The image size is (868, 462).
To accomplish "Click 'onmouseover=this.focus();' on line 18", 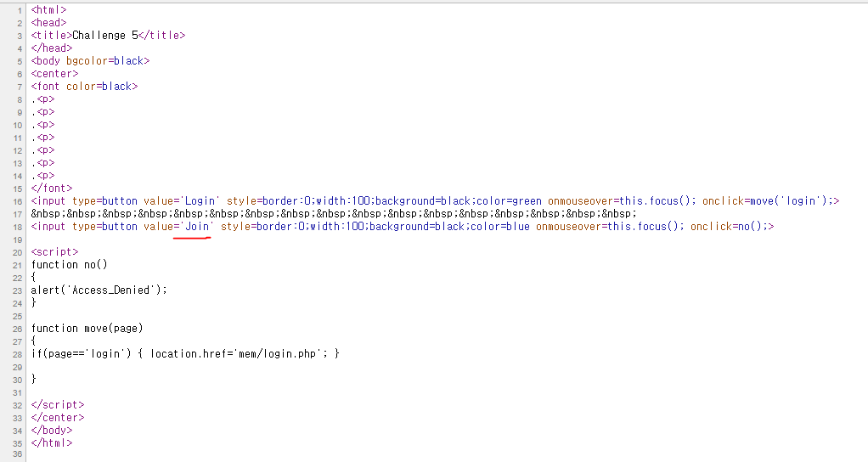I will (x=610, y=226).
